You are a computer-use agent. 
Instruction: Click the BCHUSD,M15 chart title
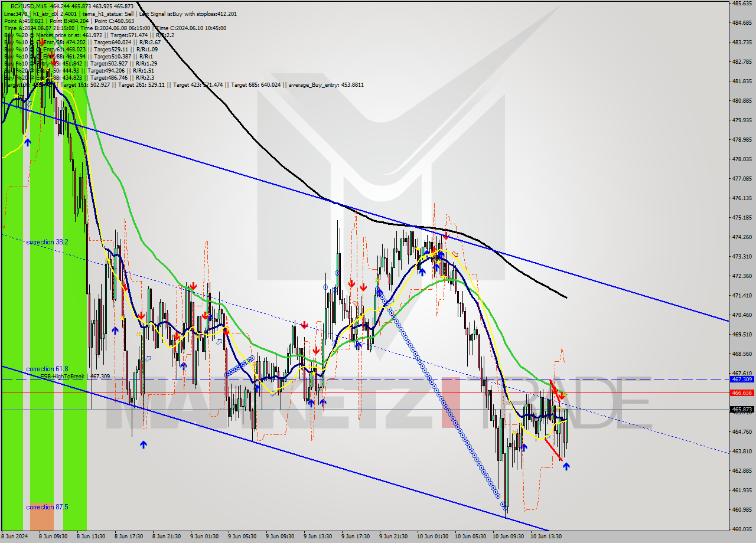point(29,5)
